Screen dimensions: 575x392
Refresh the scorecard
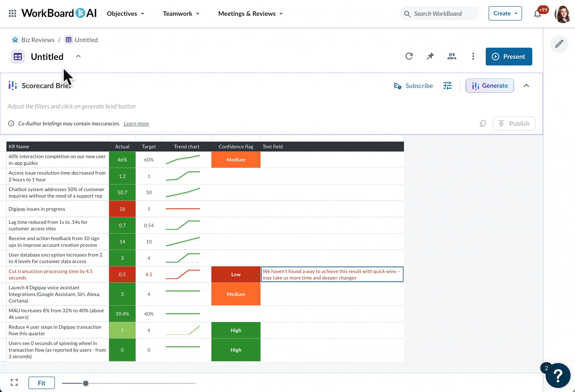point(409,56)
